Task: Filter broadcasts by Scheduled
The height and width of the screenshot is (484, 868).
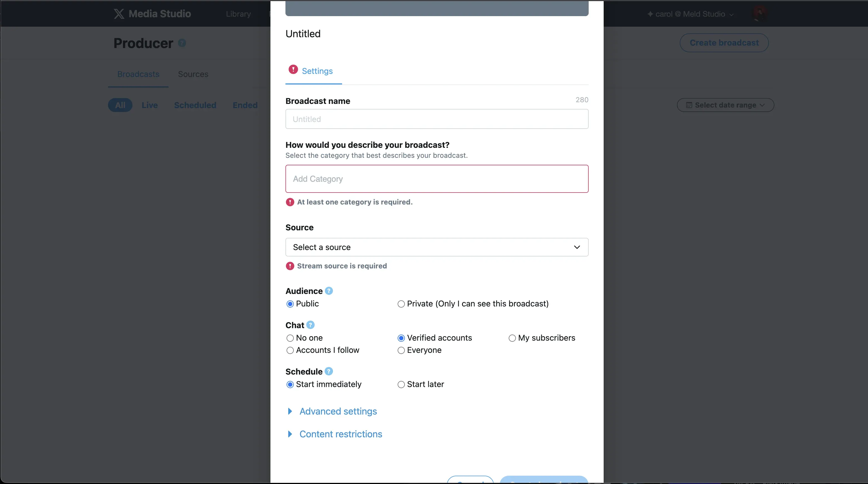Action: coord(195,105)
